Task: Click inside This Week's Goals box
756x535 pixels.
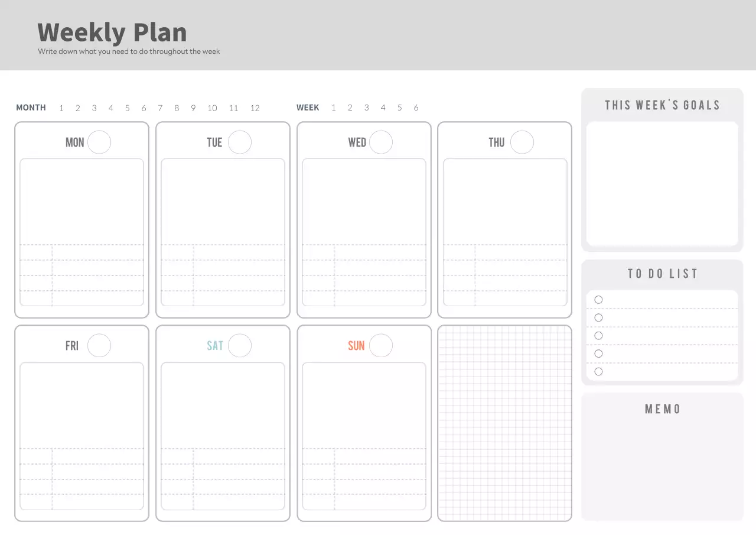Action: pyautogui.click(x=662, y=183)
